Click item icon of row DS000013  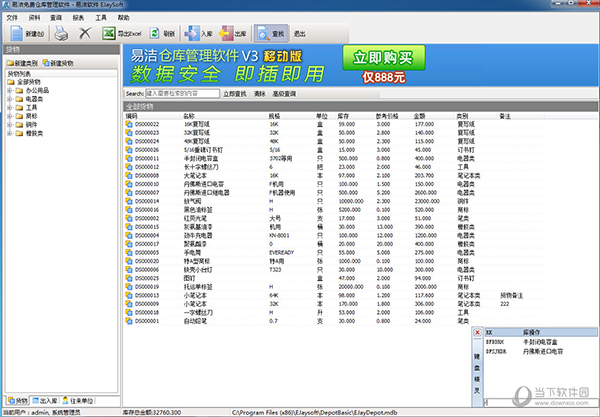pyautogui.click(x=129, y=295)
